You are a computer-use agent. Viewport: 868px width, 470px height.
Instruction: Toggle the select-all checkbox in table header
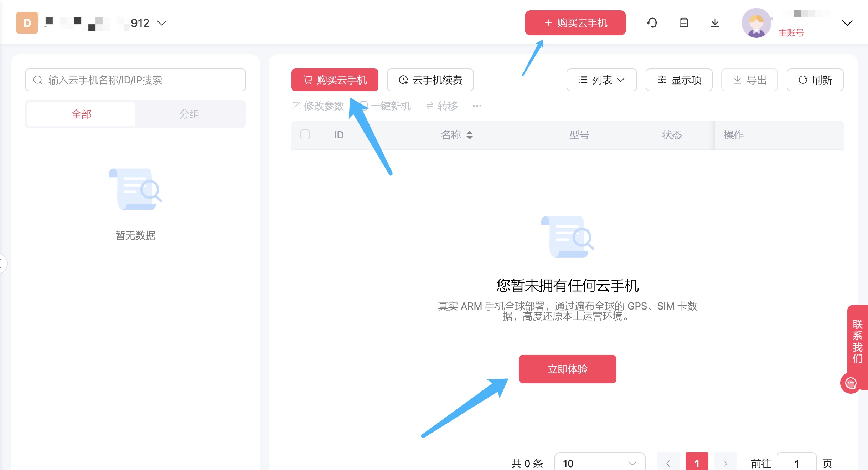[305, 134]
